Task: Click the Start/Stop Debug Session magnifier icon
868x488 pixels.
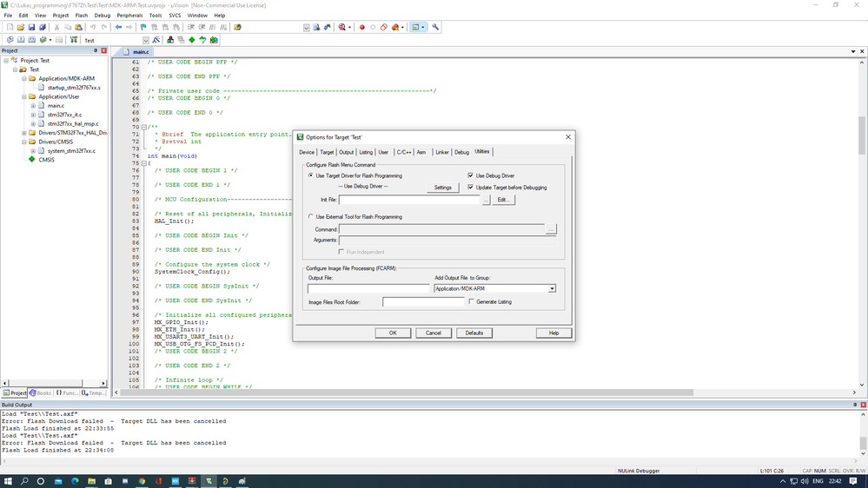Action: pos(342,27)
